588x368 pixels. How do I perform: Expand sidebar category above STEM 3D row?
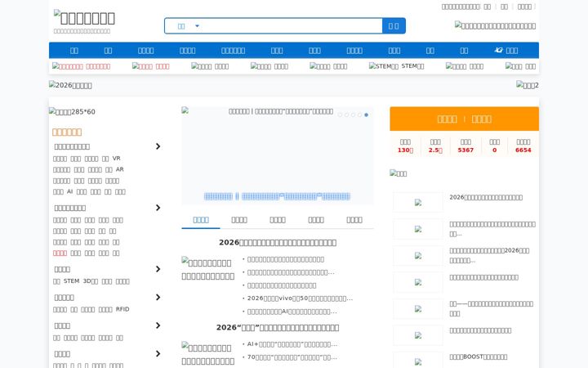coord(158,269)
